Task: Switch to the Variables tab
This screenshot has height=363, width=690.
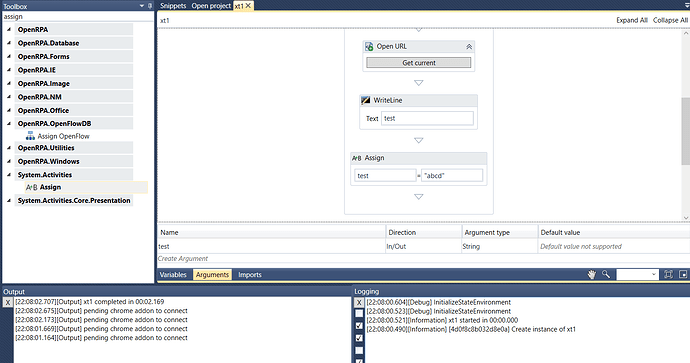Action: pos(173,275)
